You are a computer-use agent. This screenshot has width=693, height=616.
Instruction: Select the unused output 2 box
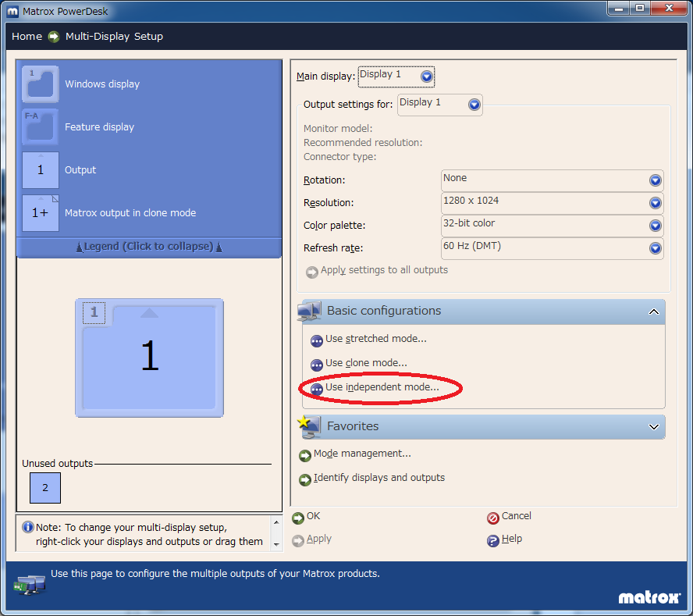point(45,488)
